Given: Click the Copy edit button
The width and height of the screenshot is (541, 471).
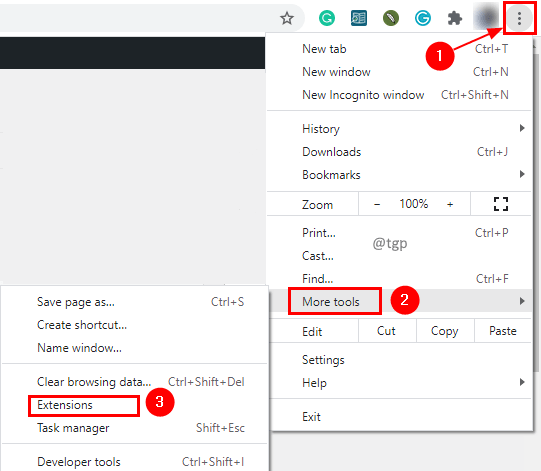Looking at the screenshot, I should (x=445, y=331).
